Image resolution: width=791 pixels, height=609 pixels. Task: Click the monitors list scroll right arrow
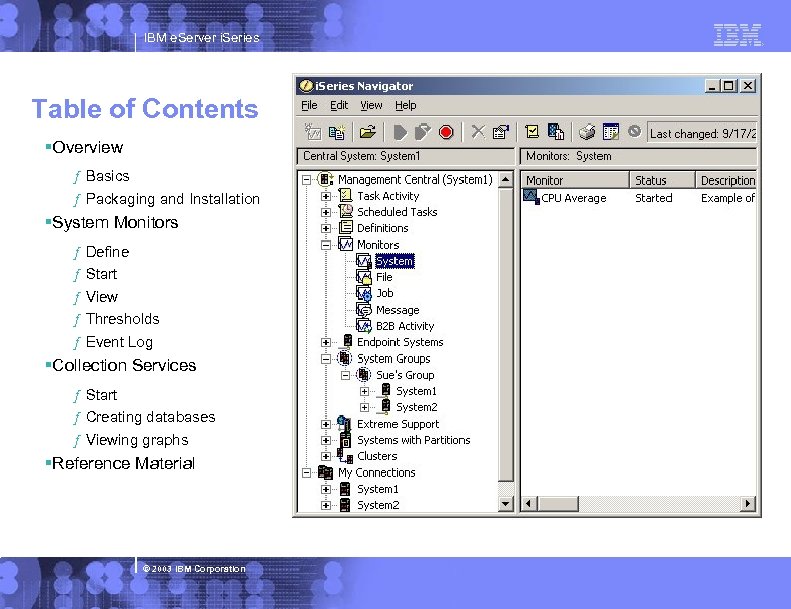tap(748, 504)
